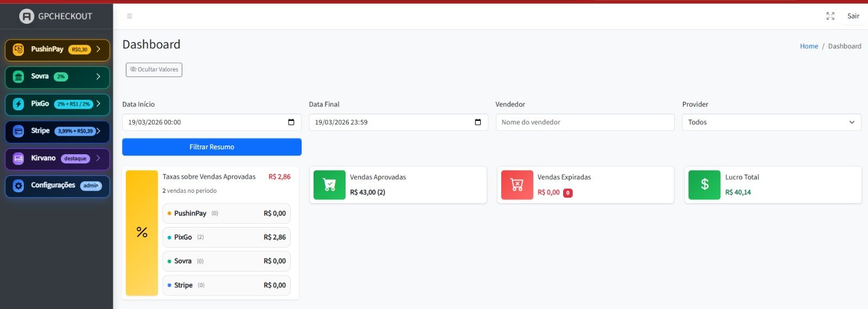Open Stripe sidebar menu item

pyautogui.click(x=58, y=131)
